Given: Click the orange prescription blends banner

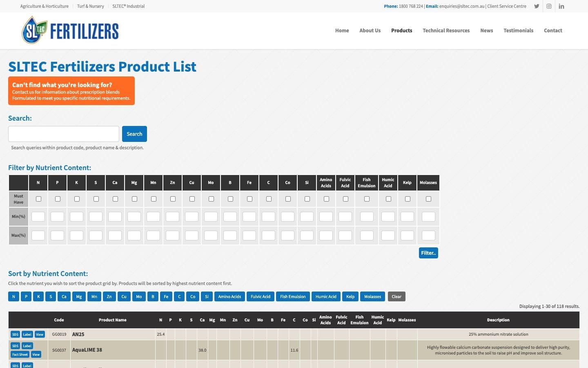Looking at the screenshot, I should [x=71, y=91].
